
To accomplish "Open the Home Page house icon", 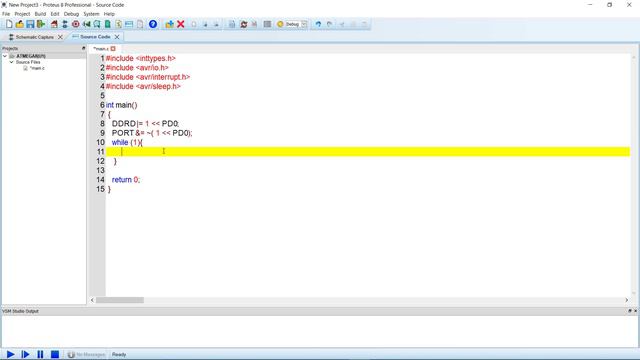I will (x=54, y=24).
